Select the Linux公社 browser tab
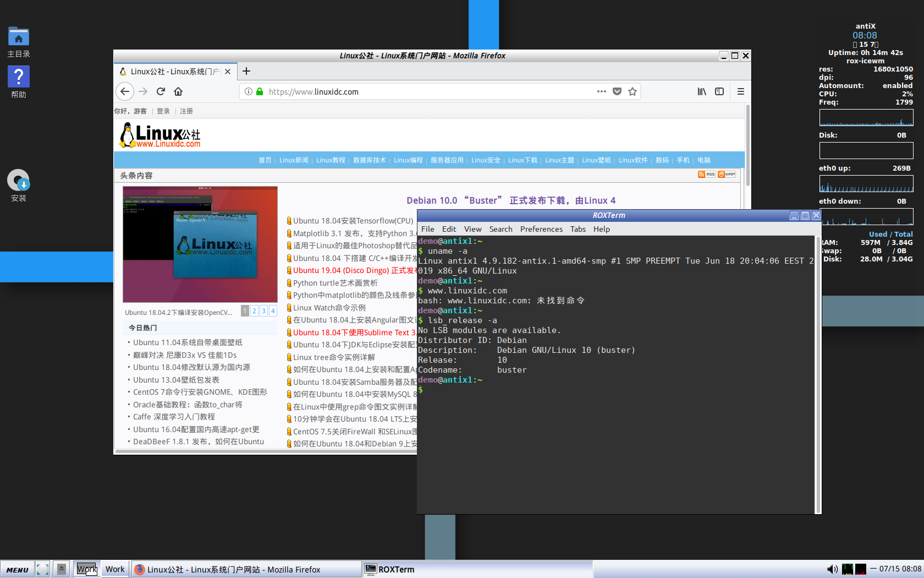 click(x=170, y=71)
